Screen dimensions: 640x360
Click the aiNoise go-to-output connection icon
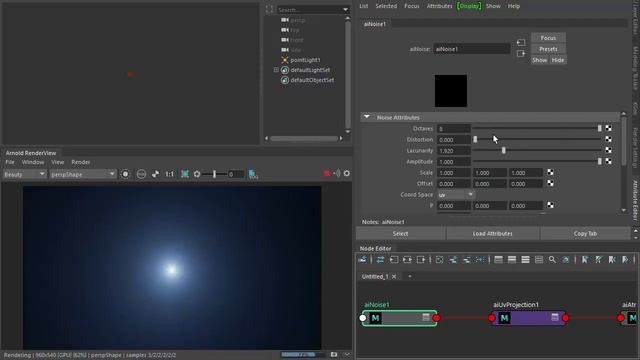pyautogui.click(x=521, y=53)
